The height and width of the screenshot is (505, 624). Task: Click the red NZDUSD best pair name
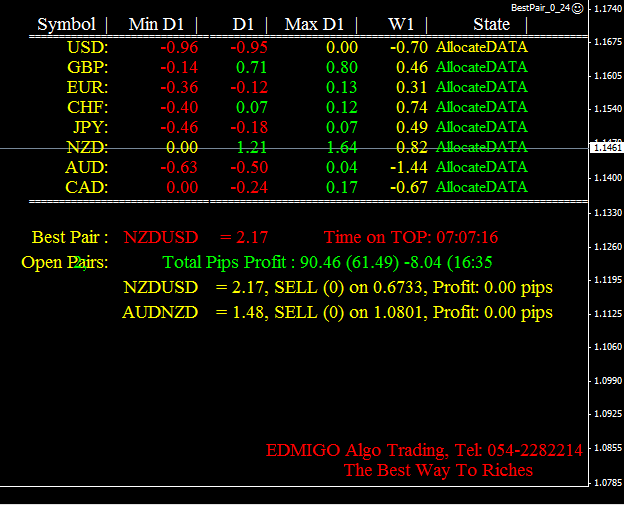coord(161,237)
